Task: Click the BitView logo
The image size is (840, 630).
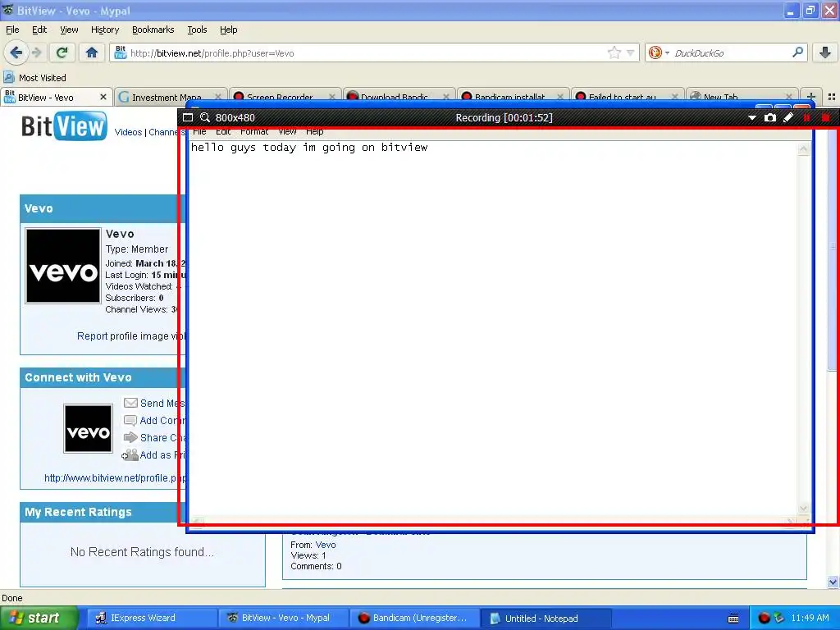Action: [x=64, y=126]
